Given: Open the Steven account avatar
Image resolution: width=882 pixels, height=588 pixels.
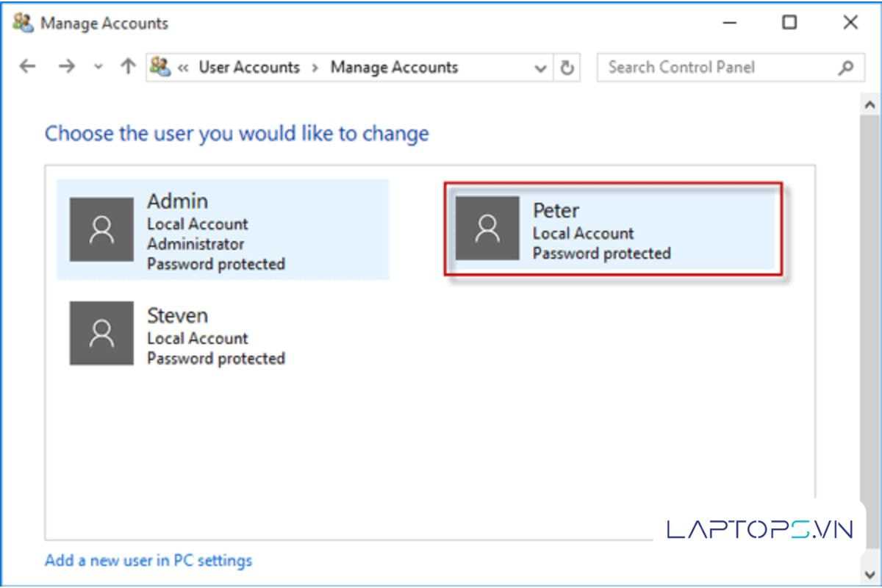Looking at the screenshot, I should coord(101,333).
